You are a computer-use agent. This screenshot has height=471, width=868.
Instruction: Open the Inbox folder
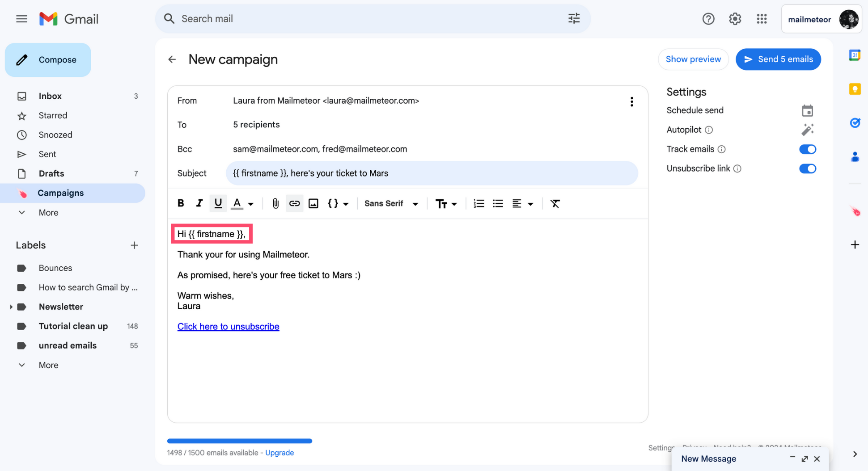tap(72, 96)
